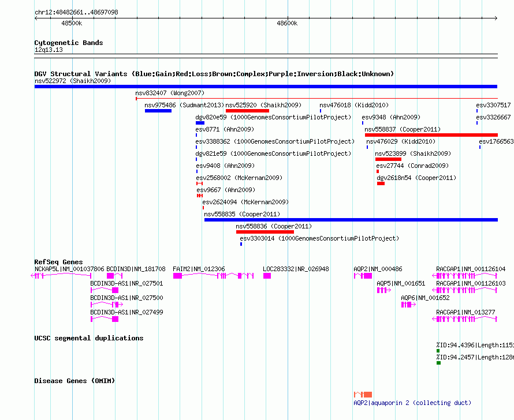Click the 48500k ruler position label
The width and height of the screenshot is (514, 420).
[x=72, y=23]
